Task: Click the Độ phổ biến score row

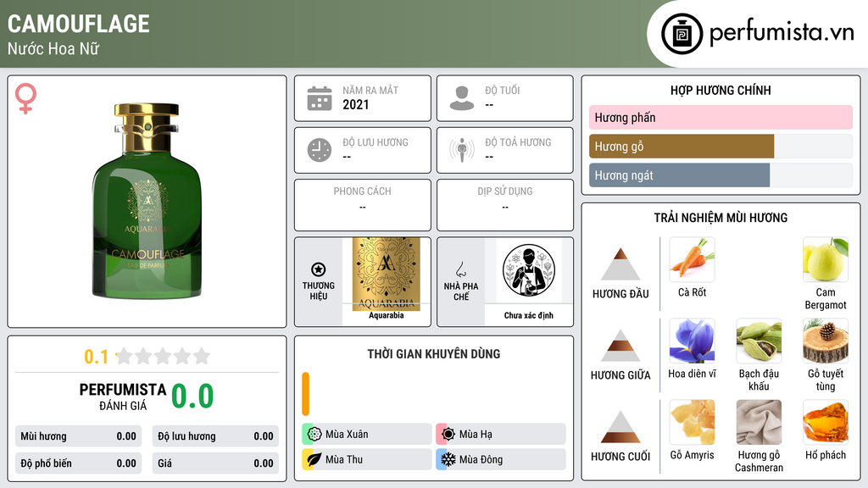Action: [78, 463]
